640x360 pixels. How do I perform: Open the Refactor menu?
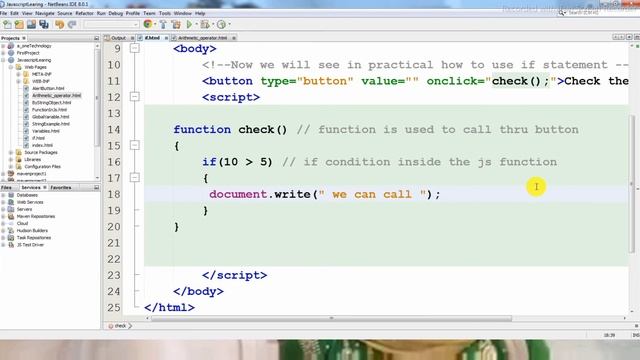pyautogui.click(x=84, y=13)
